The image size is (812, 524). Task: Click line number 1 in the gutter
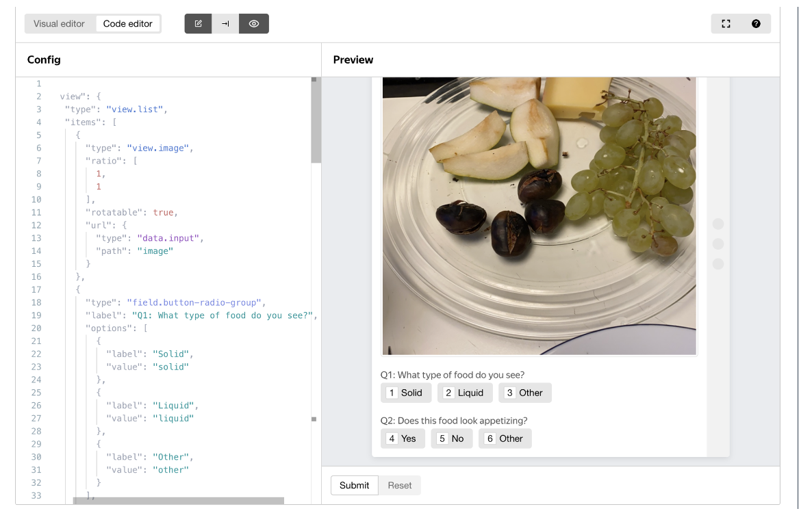pos(39,83)
